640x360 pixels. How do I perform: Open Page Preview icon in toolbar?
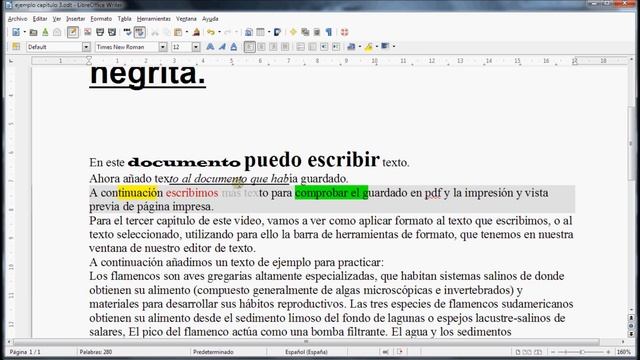click(112, 32)
